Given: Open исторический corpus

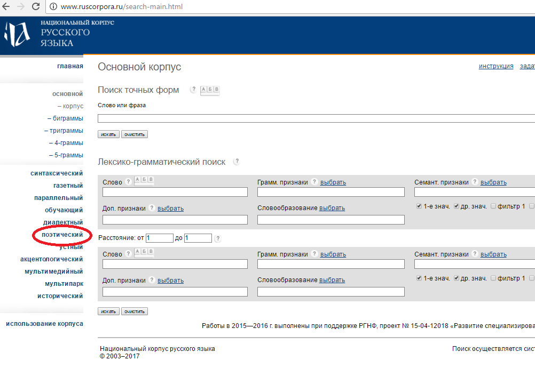Looking at the screenshot, I should [60, 296].
